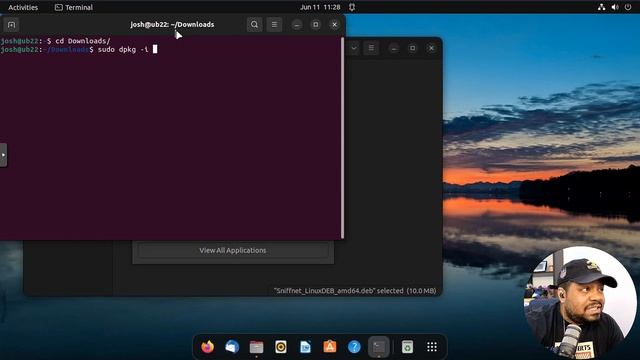Expand the side panel arrow on left edge

point(3,155)
